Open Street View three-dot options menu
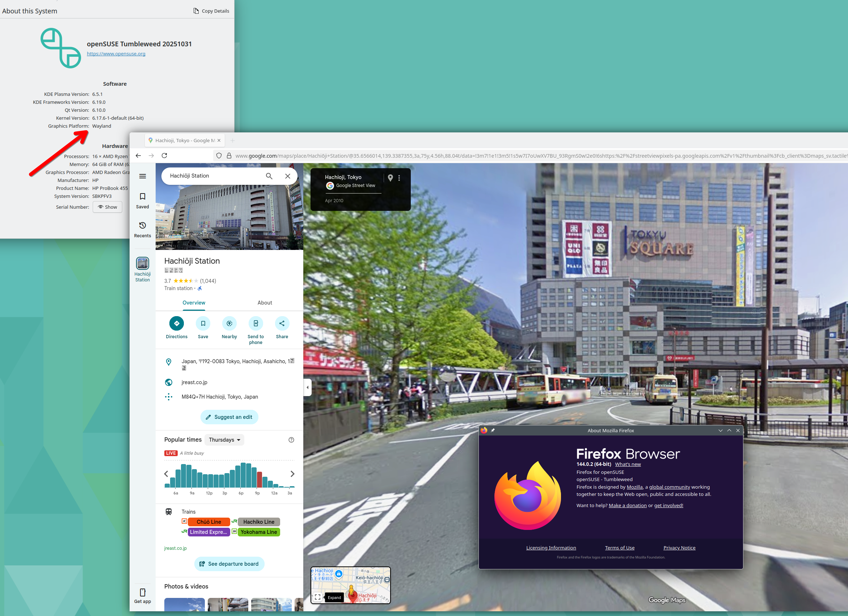The image size is (848, 616). [399, 178]
